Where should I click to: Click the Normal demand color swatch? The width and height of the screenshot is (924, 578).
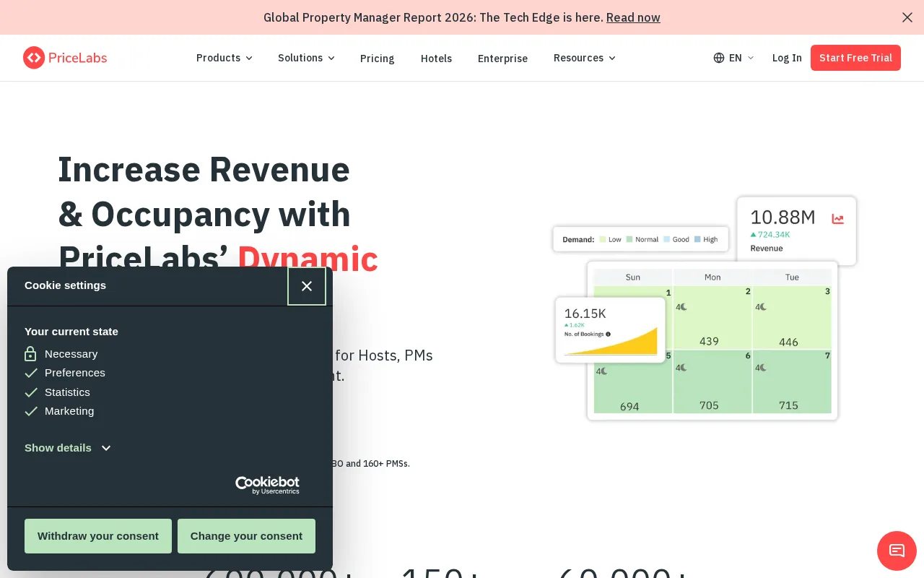tap(629, 239)
